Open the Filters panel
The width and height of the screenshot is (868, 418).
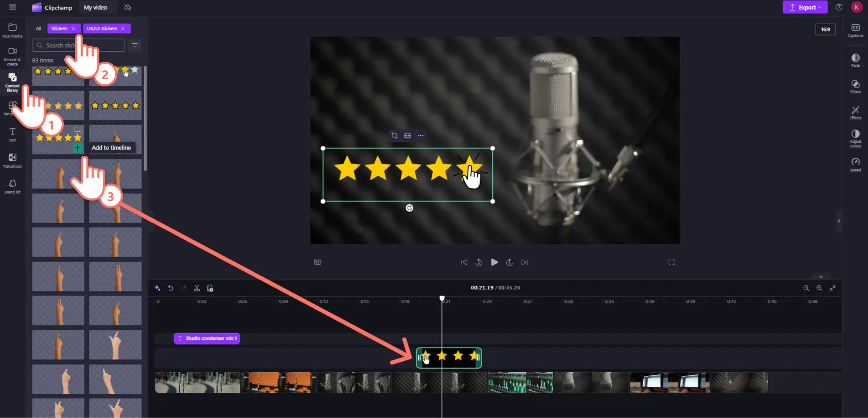855,86
